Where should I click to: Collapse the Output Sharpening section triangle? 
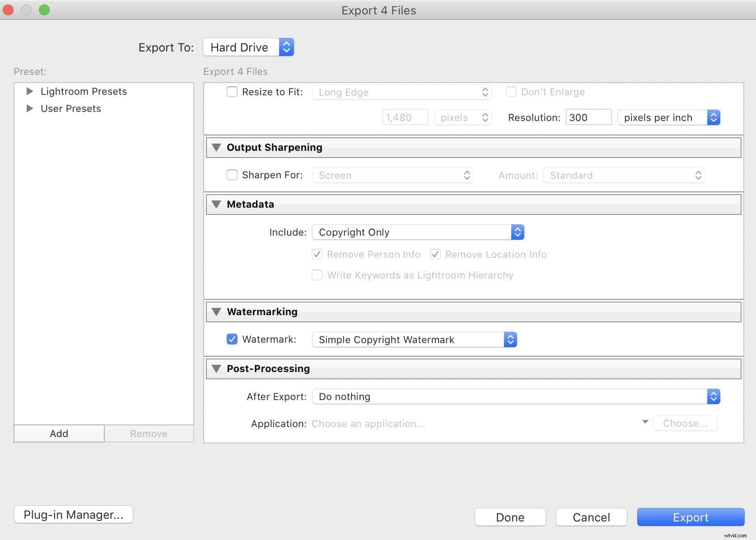[216, 148]
